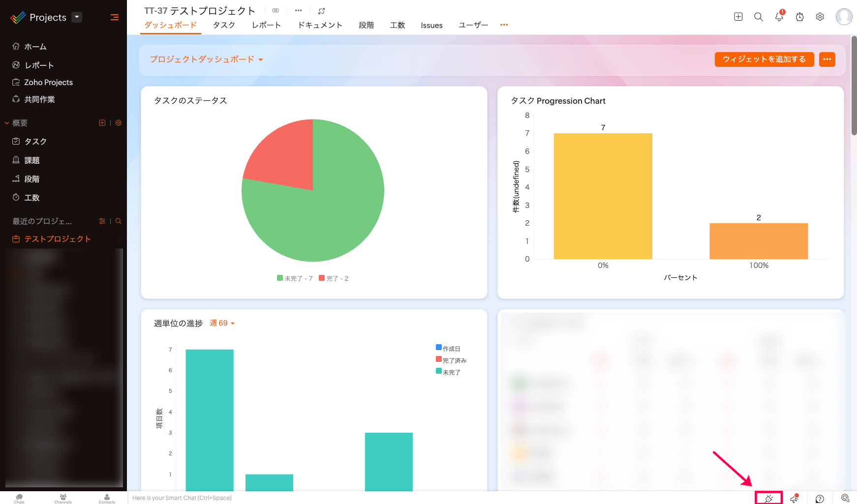This screenshot has width=857, height=504.
Task: Open the timer clock icon
Action: (x=799, y=17)
